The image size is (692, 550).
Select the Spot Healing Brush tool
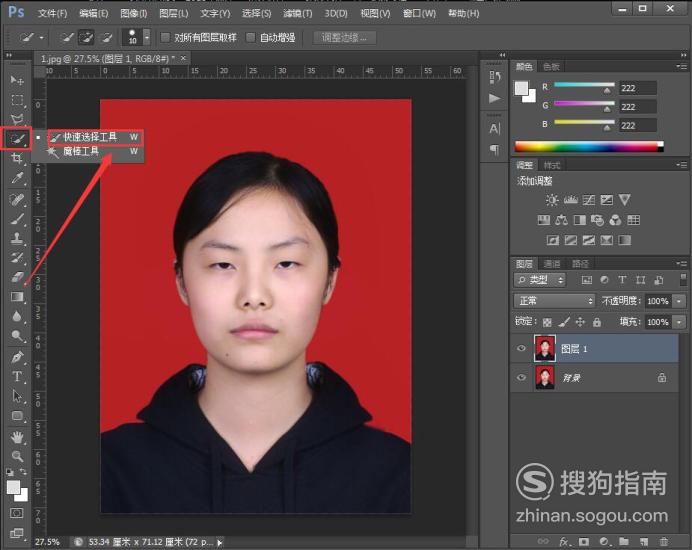pyautogui.click(x=17, y=200)
